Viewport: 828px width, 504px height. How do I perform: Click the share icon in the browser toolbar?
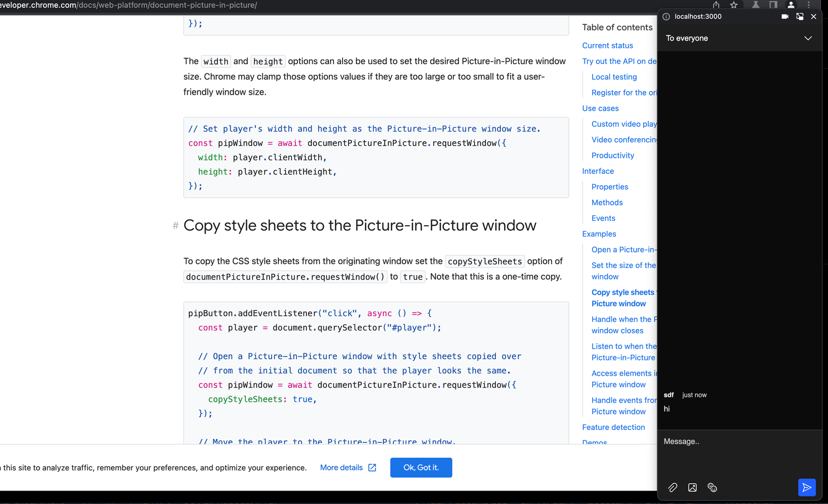[716, 5]
